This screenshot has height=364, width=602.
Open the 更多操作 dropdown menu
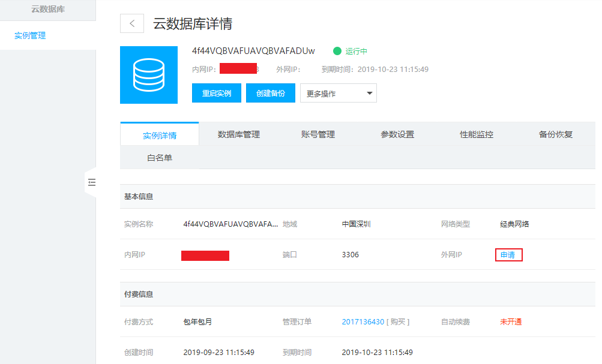(x=338, y=94)
